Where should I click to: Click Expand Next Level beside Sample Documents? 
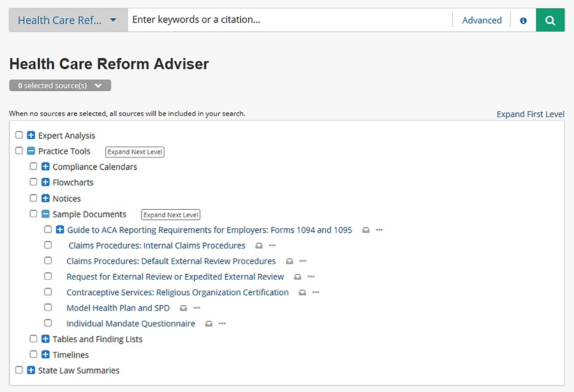pyautogui.click(x=171, y=215)
